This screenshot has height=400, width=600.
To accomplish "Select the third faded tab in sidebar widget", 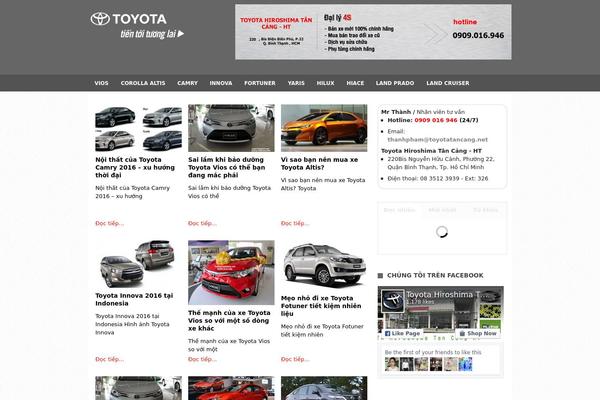I will tap(485, 210).
